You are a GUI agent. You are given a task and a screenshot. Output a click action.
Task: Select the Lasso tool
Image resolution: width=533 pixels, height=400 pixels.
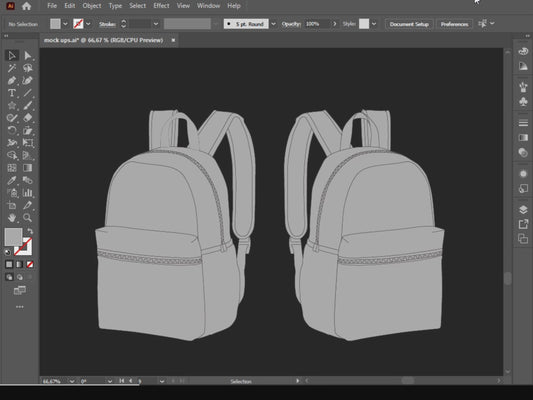click(x=28, y=68)
